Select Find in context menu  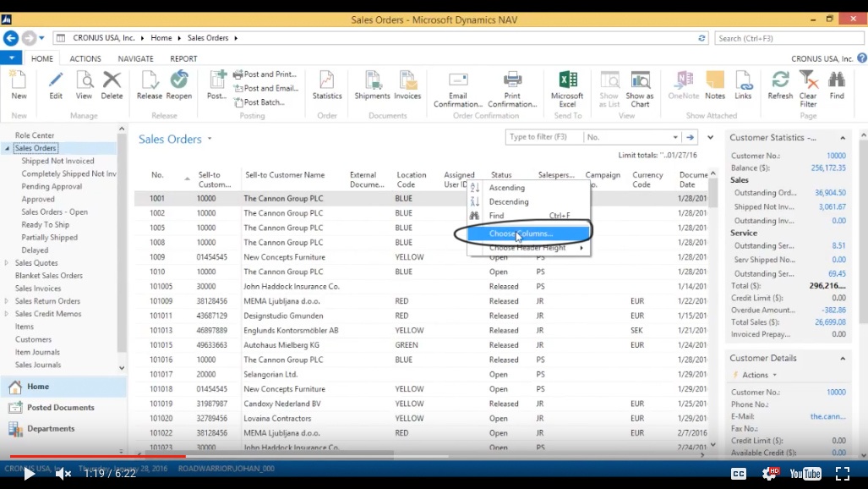tap(529, 215)
